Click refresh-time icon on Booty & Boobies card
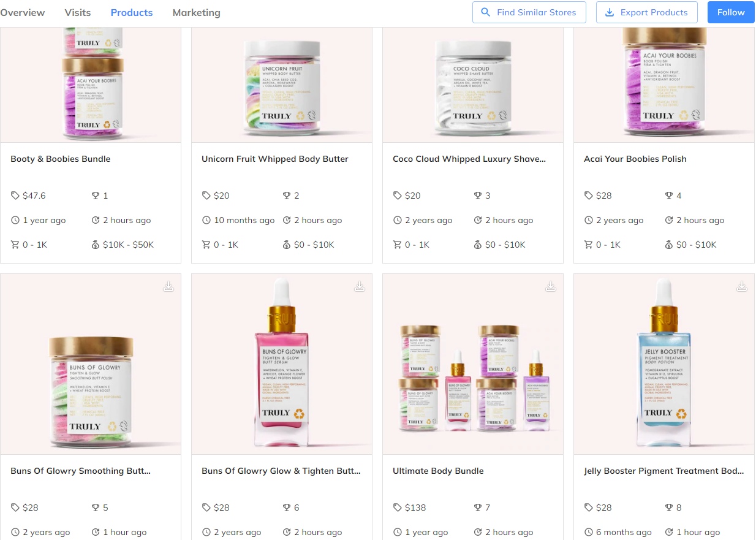756x540 pixels. (x=96, y=220)
